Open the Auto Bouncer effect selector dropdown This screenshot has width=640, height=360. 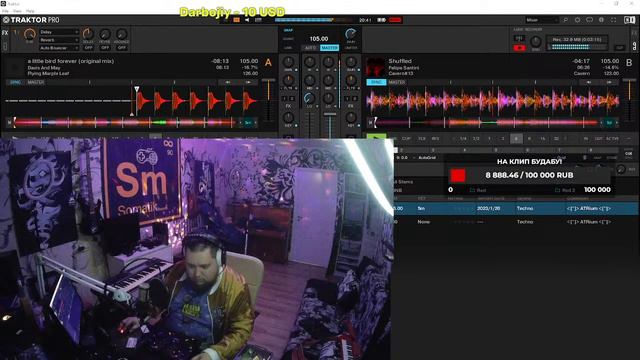click(x=59, y=48)
